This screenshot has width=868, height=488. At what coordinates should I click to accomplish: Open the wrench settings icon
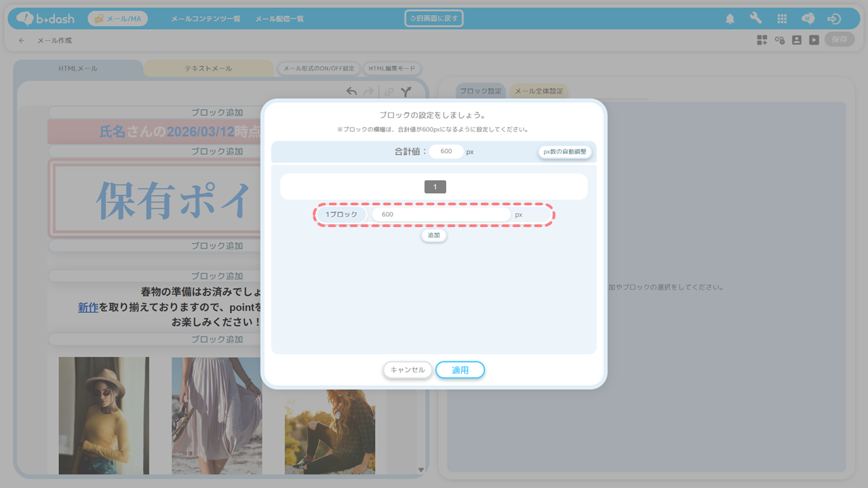[755, 19]
